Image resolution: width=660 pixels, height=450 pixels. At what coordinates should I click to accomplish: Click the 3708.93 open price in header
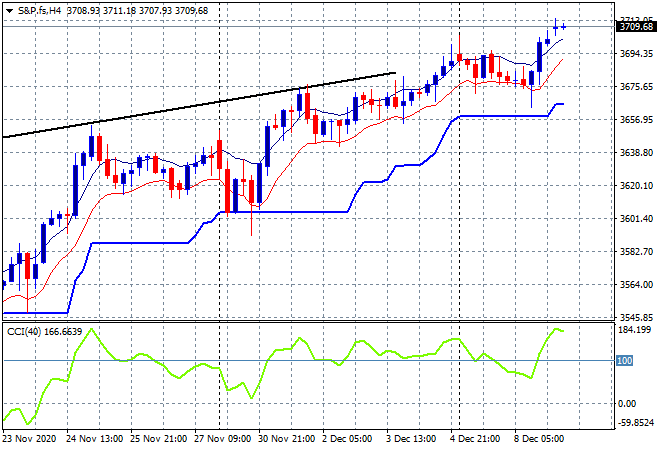click(x=83, y=11)
